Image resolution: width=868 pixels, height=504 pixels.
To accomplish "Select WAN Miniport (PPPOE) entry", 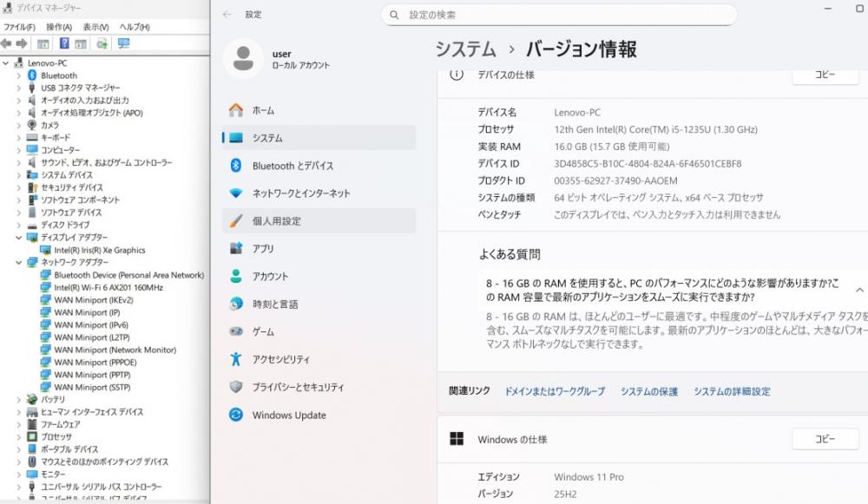I will pos(95,363).
